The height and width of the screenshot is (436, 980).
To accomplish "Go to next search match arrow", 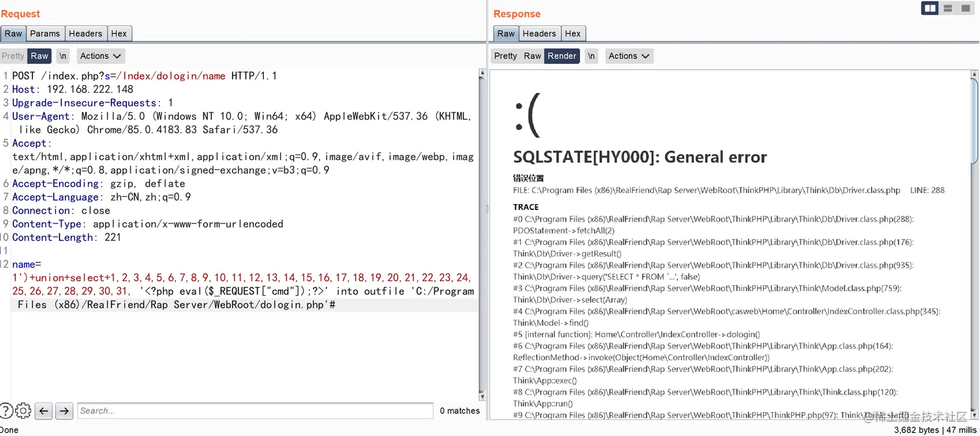I will click(64, 411).
